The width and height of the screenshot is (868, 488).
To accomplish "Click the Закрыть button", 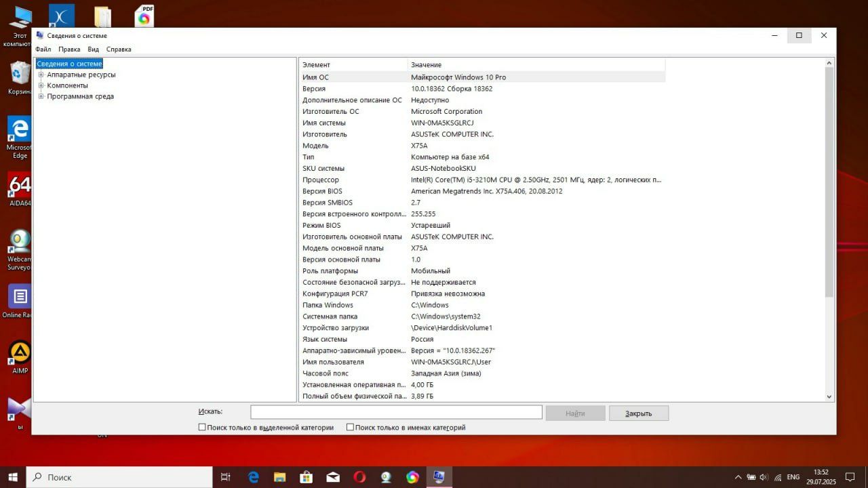I will (639, 413).
